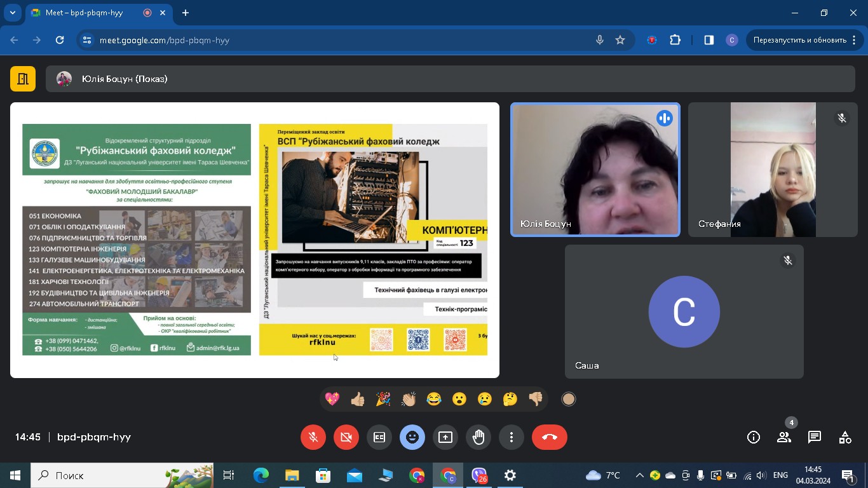Screen dimensions: 868x488
Task: Send the laughing face emoji reaction
Action: coord(434,399)
